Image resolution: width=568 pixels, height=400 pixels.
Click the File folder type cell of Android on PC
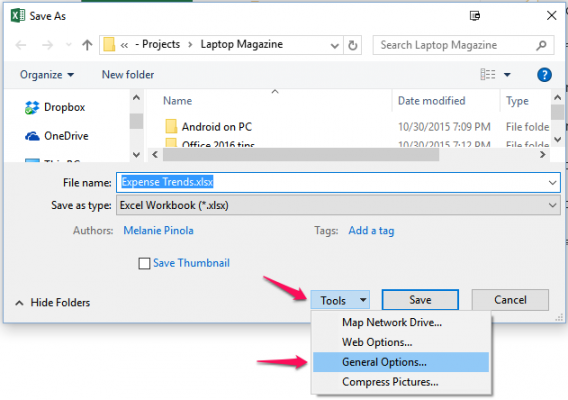click(527, 127)
